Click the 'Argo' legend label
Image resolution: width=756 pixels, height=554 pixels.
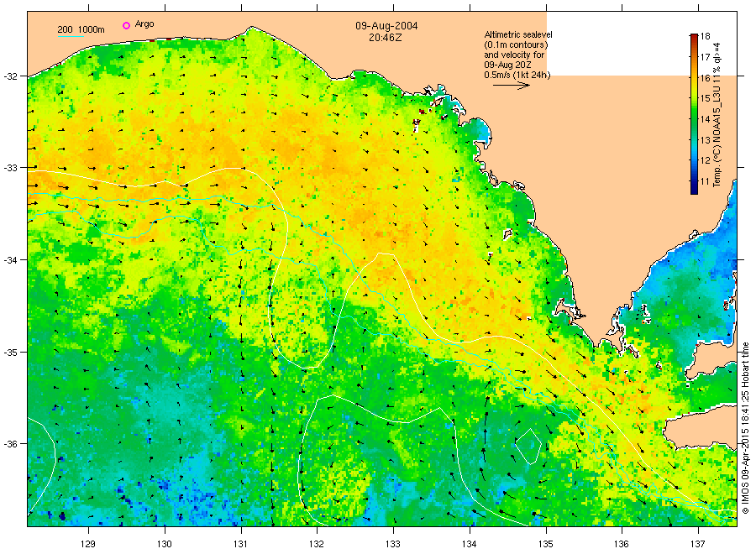point(144,24)
